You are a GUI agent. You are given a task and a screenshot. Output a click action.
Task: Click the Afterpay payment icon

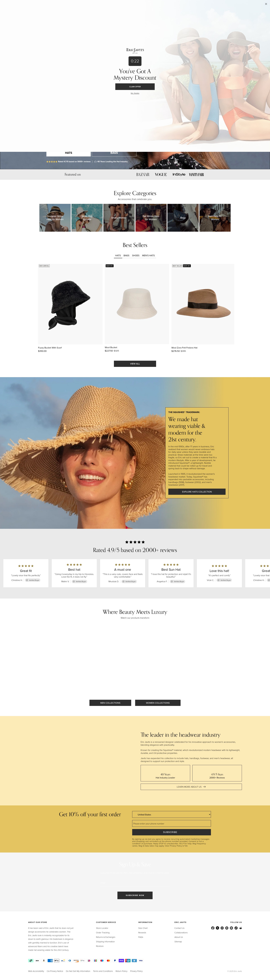[x=31, y=961]
